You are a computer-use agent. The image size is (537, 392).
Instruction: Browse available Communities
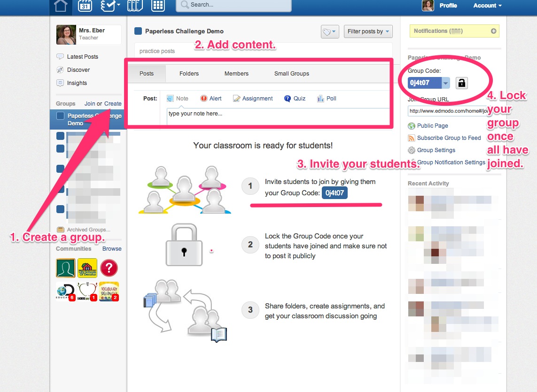(111, 248)
